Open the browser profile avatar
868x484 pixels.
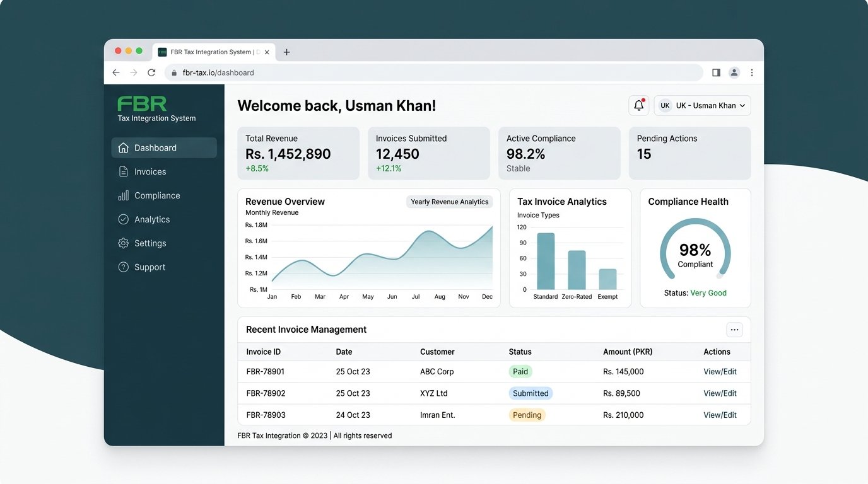pyautogui.click(x=734, y=72)
